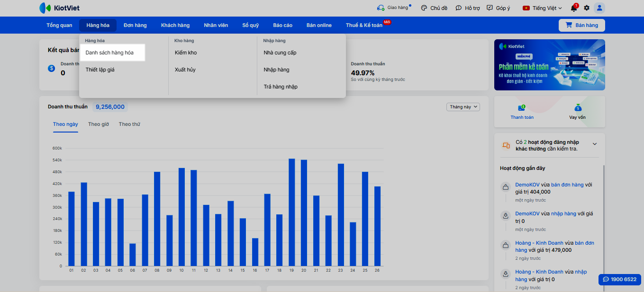Screen dimensions: 644x292
Task: Switch to Theo thứ tab
Action: click(x=129, y=124)
